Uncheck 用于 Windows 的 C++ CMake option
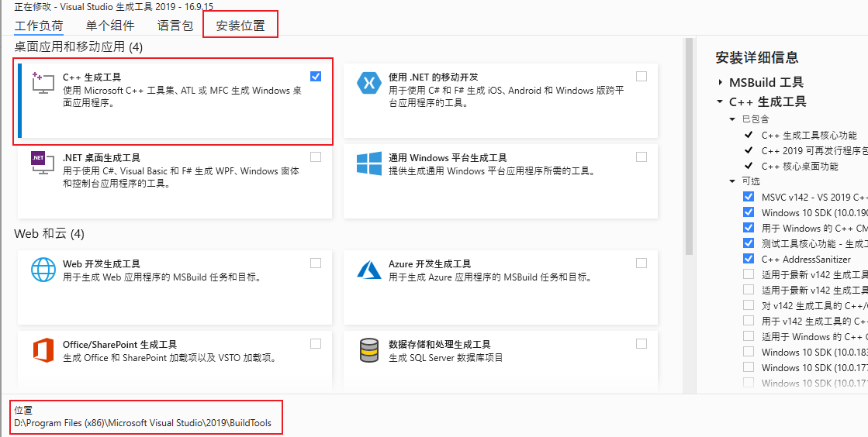The image size is (868, 437). tap(749, 227)
